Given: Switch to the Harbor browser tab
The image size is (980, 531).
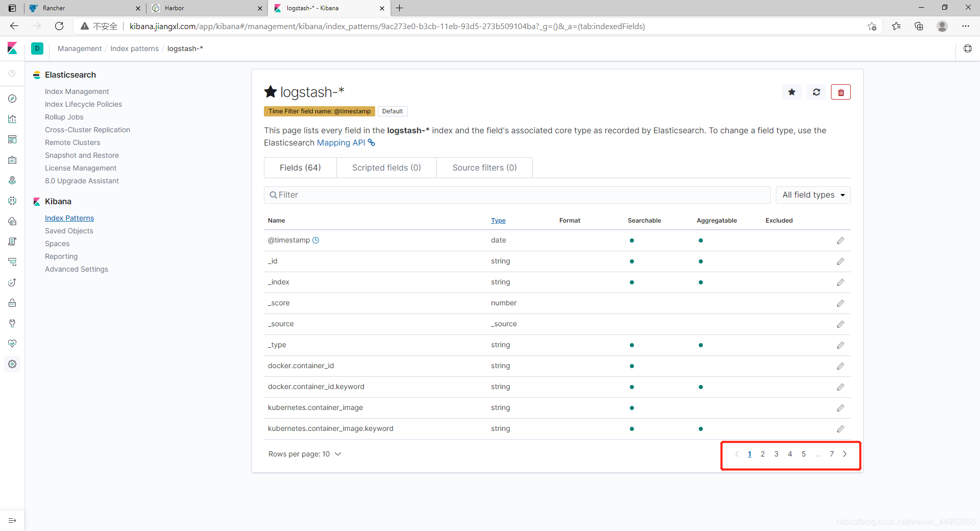Looking at the screenshot, I should tap(207, 8).
